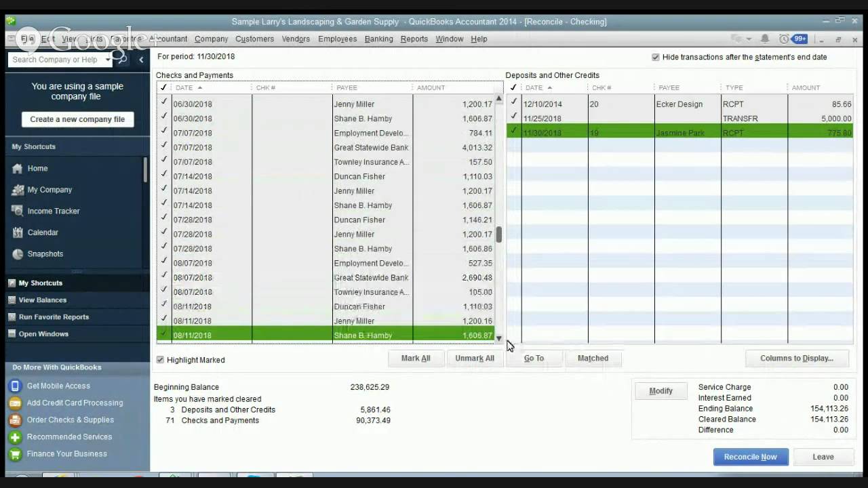Unmark cleared check for 06/30/2018 Jenny Miller
The height and width of the screenshot is (488, 868).
click(x=163, y=104)
